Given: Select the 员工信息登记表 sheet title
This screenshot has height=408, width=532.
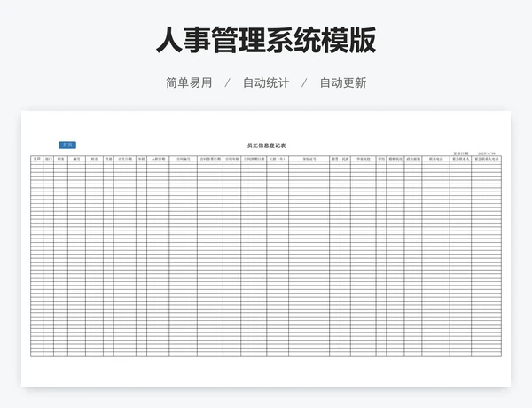Looking at the screenshot, I should pyautogui.click(x=266, y=145).
